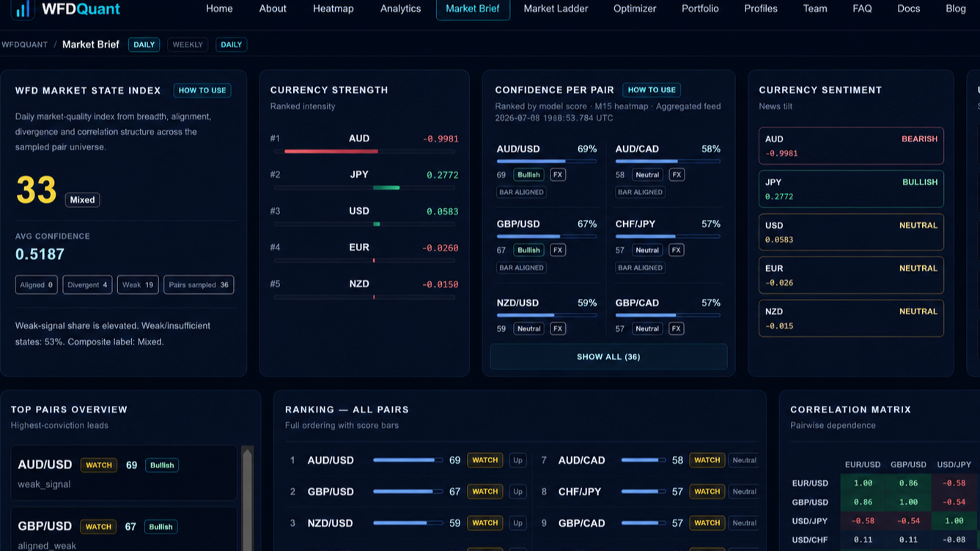
Task: Click the FX badge under AUD/USD confidence
Action: click(x=558, y=175)
